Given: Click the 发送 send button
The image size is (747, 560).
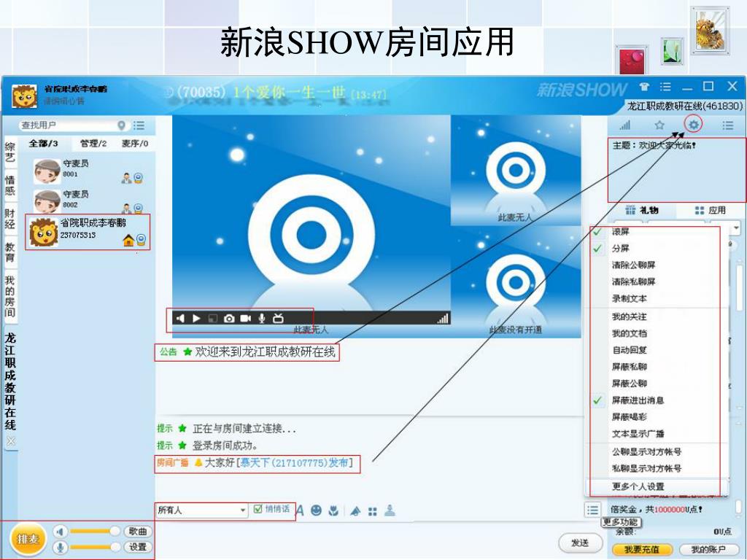Looking at the screenshot, I should 580,542.
